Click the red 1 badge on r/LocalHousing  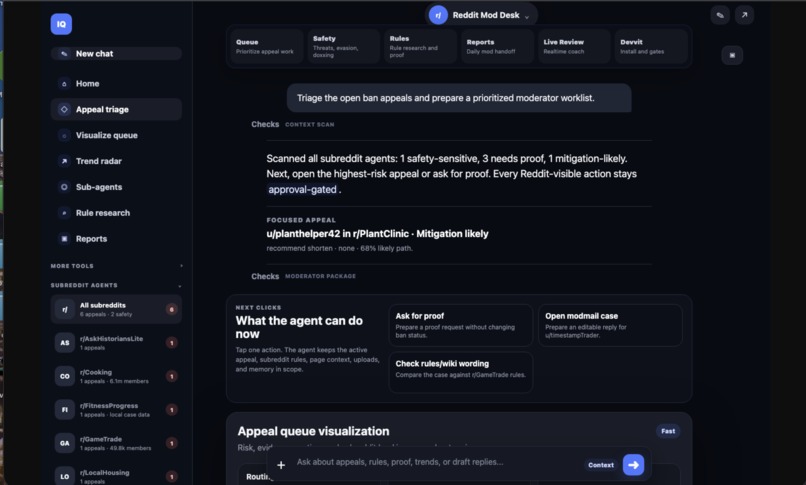tap(172, 476)
